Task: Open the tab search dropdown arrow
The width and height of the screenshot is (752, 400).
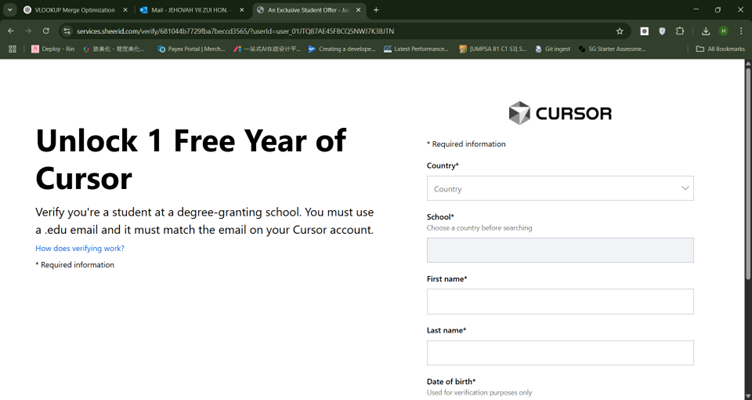Action: click(x=10, y=10)
